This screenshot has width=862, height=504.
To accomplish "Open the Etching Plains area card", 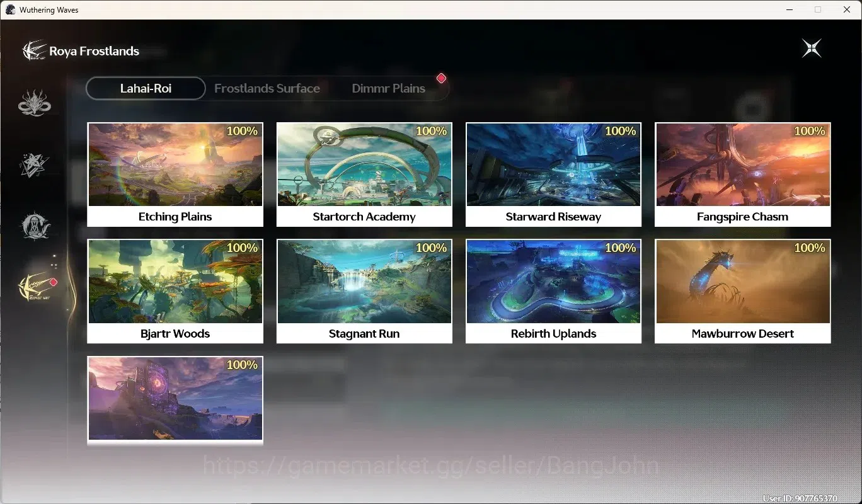I will tap(175, 175).
